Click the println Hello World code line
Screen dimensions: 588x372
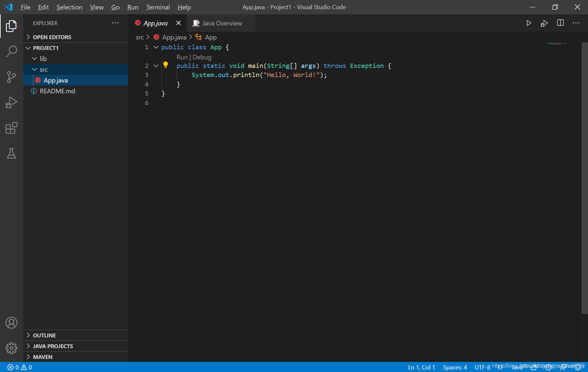pyautogui.click(x=259, y=75)
